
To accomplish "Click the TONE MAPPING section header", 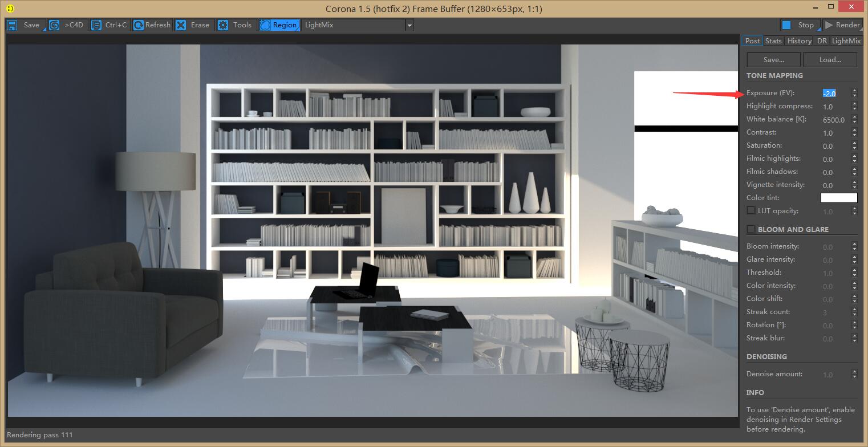I will (x=774, y=75).
